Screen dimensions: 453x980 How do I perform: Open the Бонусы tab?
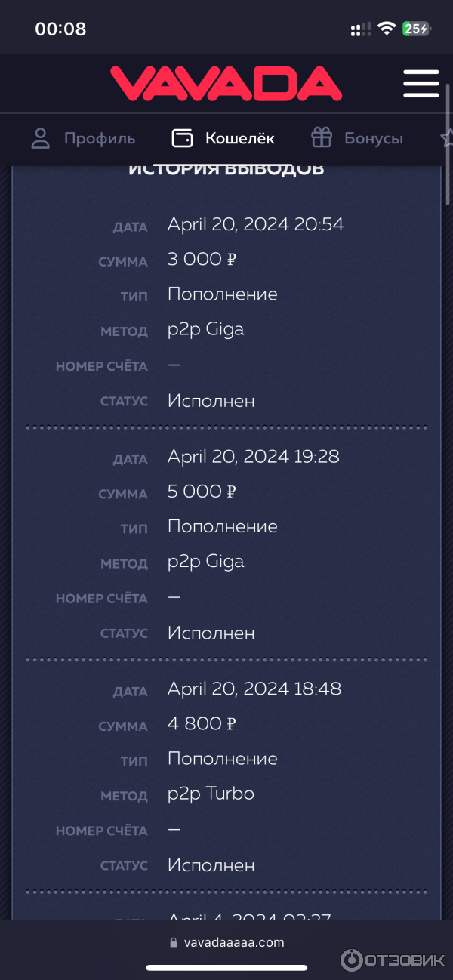coord(373,139)
